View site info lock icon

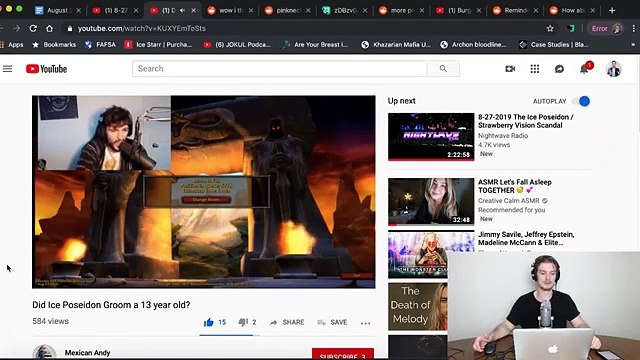click(x=69, y=28)
